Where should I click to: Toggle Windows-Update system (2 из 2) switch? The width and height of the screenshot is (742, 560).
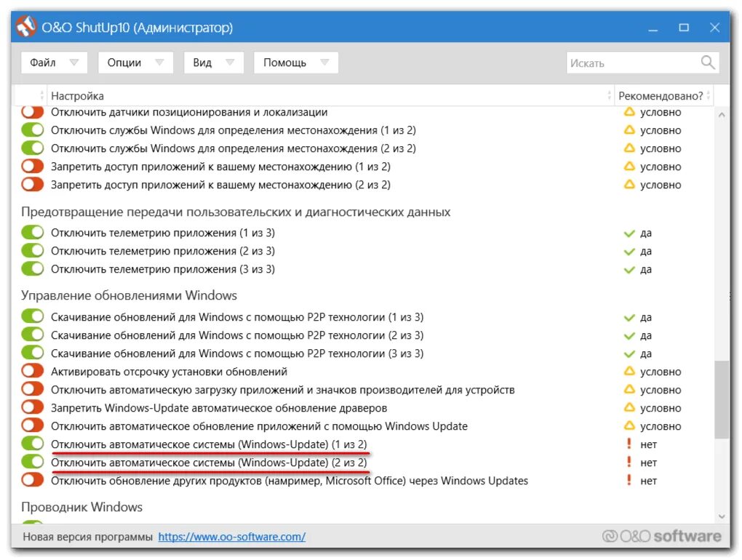pos(32,462)
